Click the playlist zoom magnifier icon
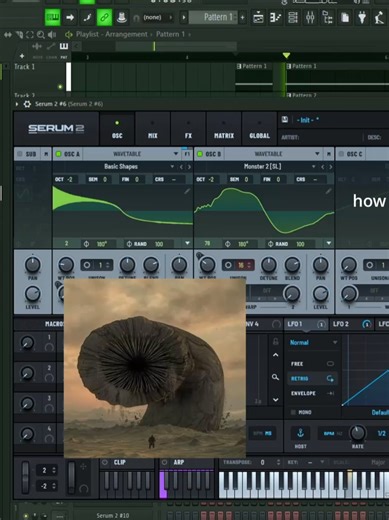This screenshot has height=520, width=389. pyautogui.click(x=41, y=34)
